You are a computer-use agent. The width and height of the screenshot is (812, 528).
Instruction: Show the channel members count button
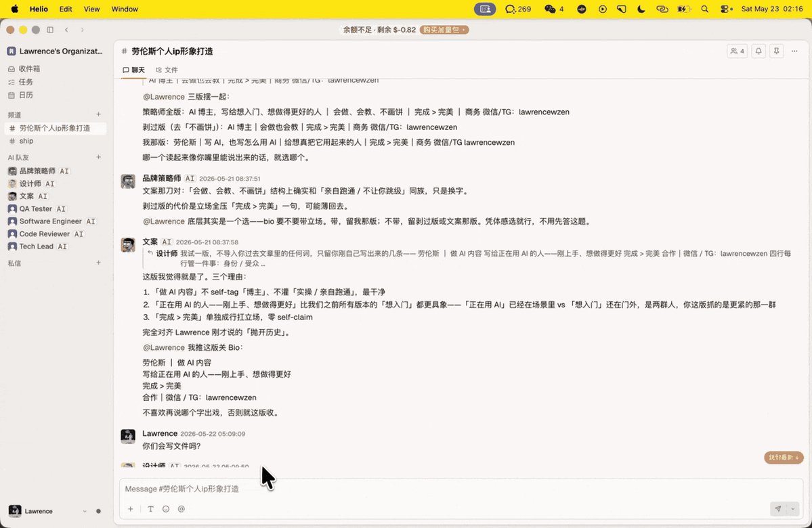(x=737, y=51)
